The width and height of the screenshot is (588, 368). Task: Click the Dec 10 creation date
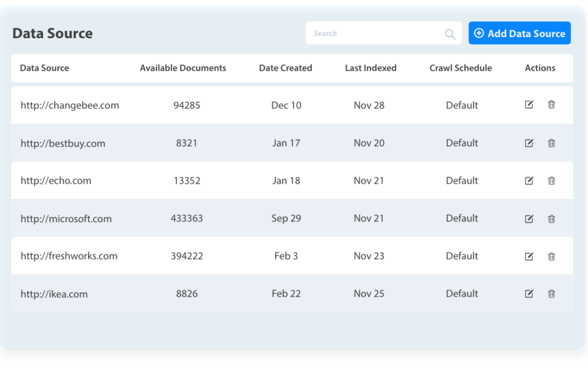pyautogui.click(x=286, y=105)
